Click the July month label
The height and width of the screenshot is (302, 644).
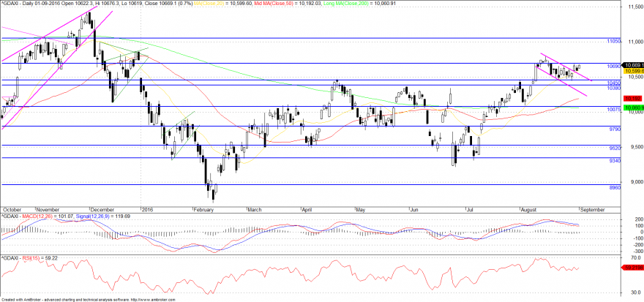tap(471, 210)
